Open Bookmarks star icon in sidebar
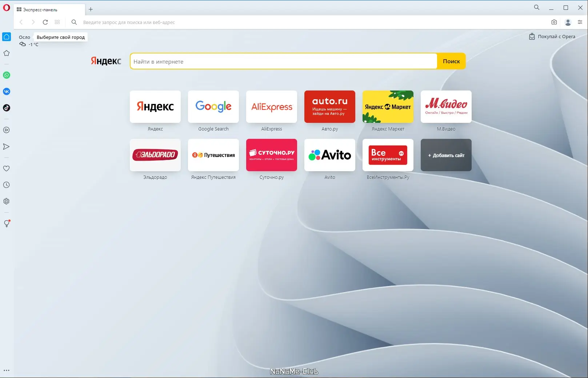The width and height of the screenshot is (588, 378). pos(7,53)
